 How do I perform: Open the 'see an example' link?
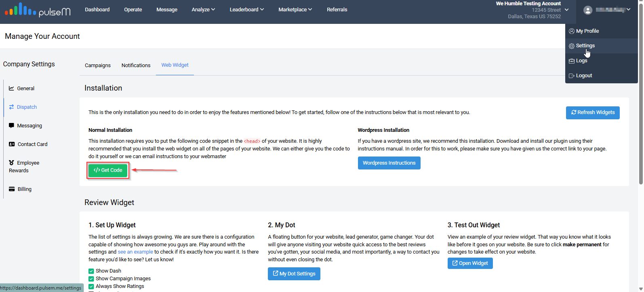[135, 252]
